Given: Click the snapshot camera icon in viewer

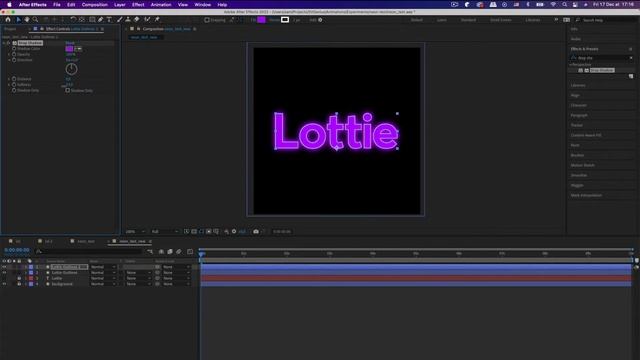Looking at the screenshot, I should tap(256, 231).
